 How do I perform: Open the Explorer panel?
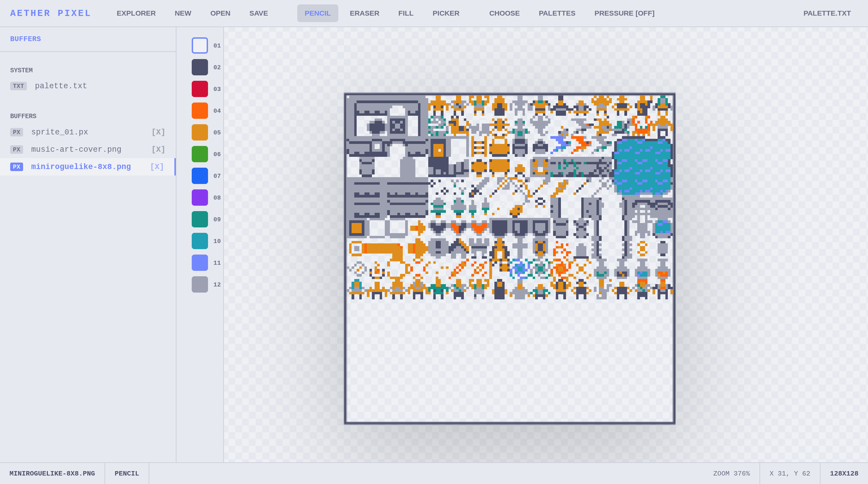click(x=136, y=13)
